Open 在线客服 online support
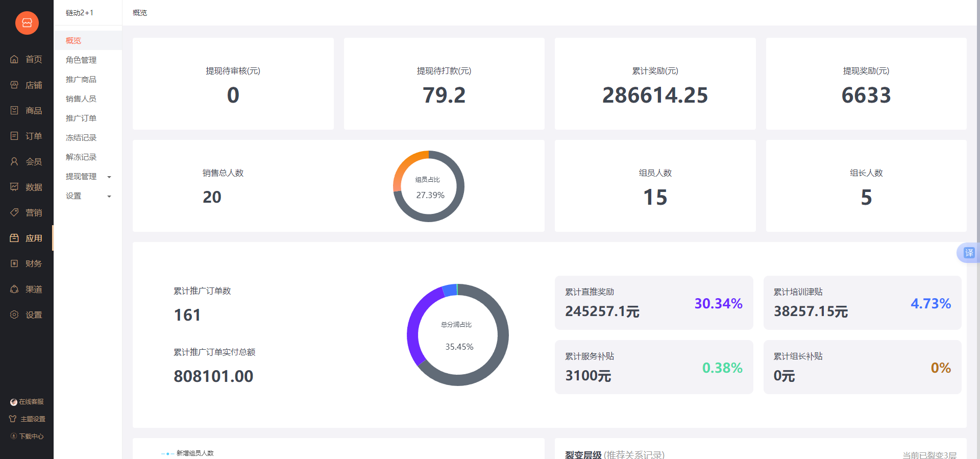This screenshot has height=459, width=980. (x=27, y=402)
